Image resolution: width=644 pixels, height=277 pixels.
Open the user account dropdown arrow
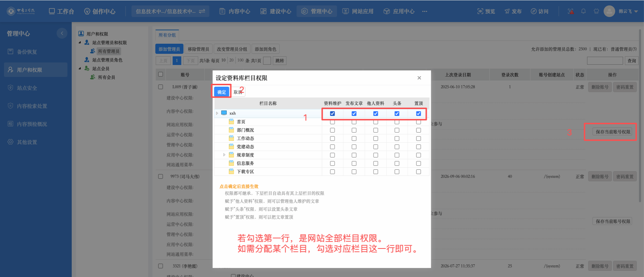(x=636, y=12)
